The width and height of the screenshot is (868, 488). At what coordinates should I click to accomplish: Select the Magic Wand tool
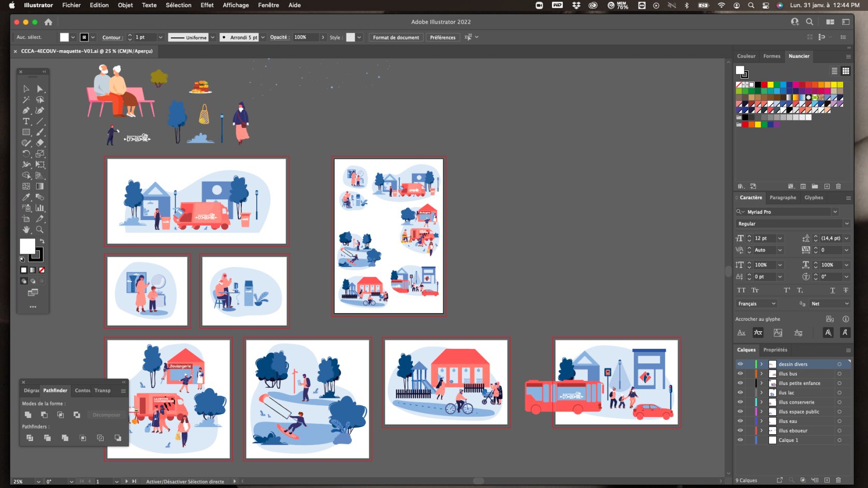(x=26, y=99)
